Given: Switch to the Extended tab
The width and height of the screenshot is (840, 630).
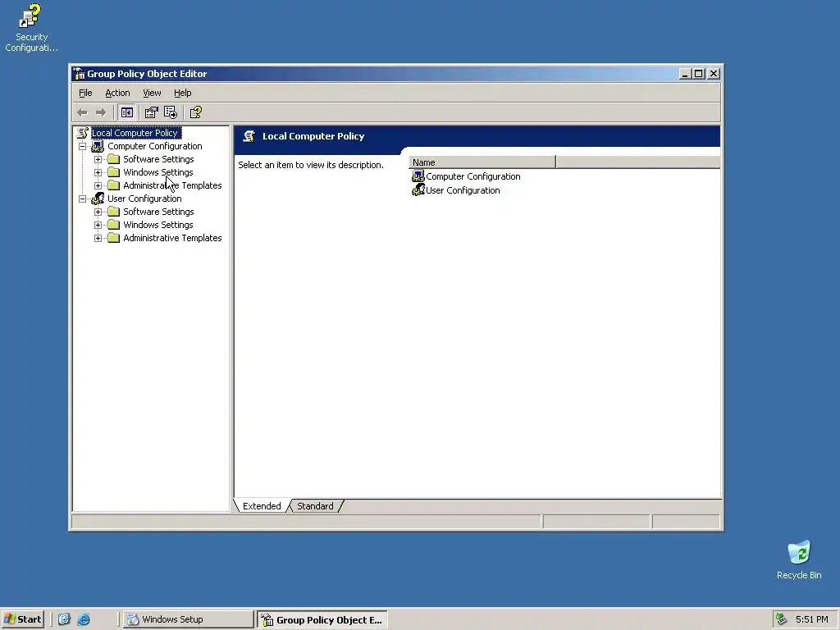Looking at the screenshot, I should pyautogui.click(x=262, y=506).
